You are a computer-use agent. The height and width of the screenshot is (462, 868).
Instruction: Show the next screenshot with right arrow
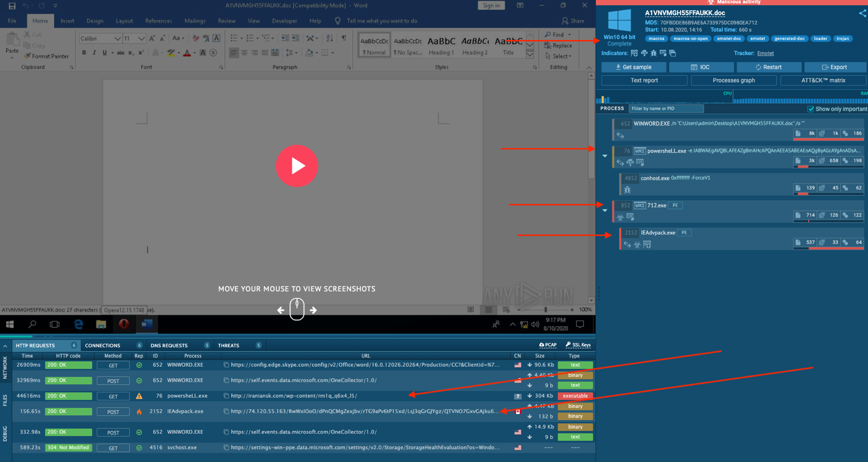coord(313,310)
